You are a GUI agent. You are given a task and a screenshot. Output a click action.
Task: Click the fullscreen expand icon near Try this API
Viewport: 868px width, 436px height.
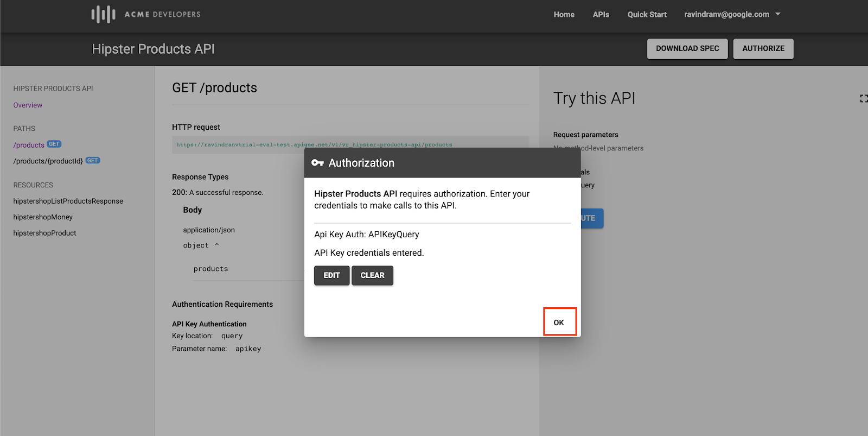864,98
